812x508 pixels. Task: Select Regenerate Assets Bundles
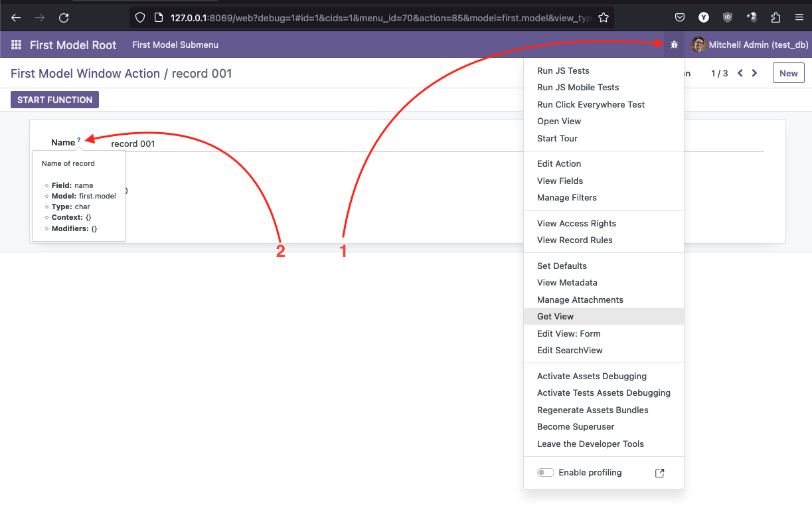point(593,410)
